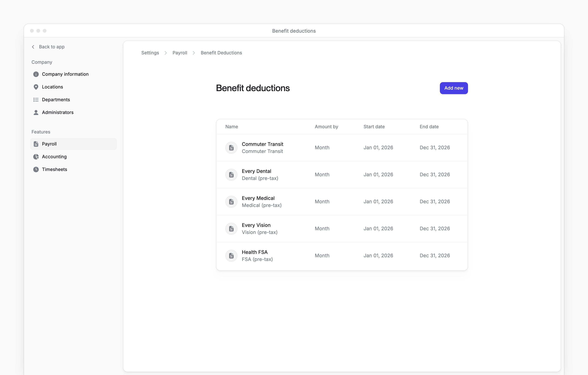Open Timesheets feature settings
The height and width of the screenshot is (375, 588).
(x=73, y=169)
